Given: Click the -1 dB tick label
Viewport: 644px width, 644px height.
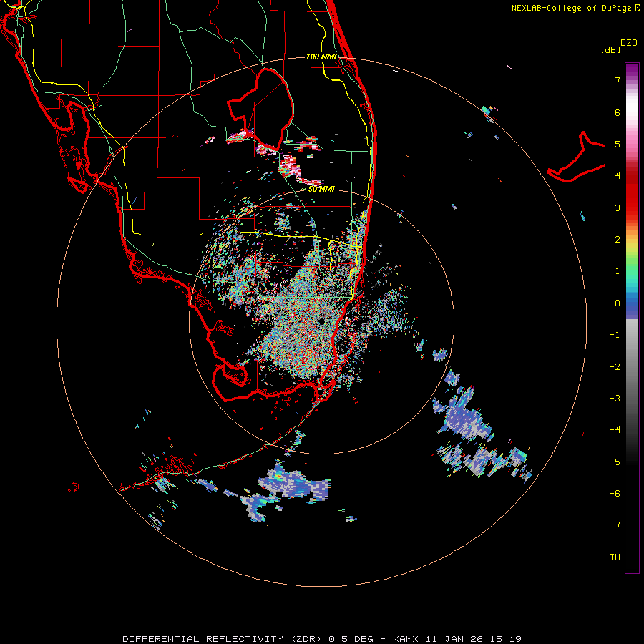Looking at the screenshot, I should [x=615, y=335].
